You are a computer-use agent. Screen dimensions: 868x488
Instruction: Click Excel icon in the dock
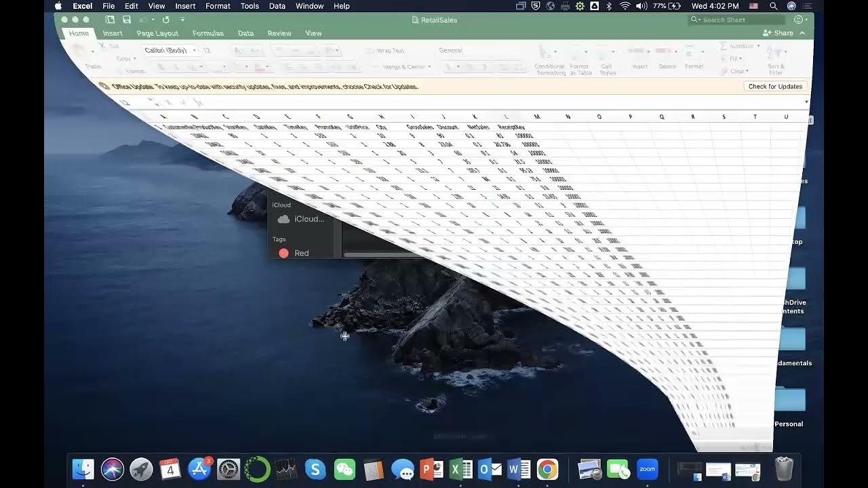(x=460, y=469)
